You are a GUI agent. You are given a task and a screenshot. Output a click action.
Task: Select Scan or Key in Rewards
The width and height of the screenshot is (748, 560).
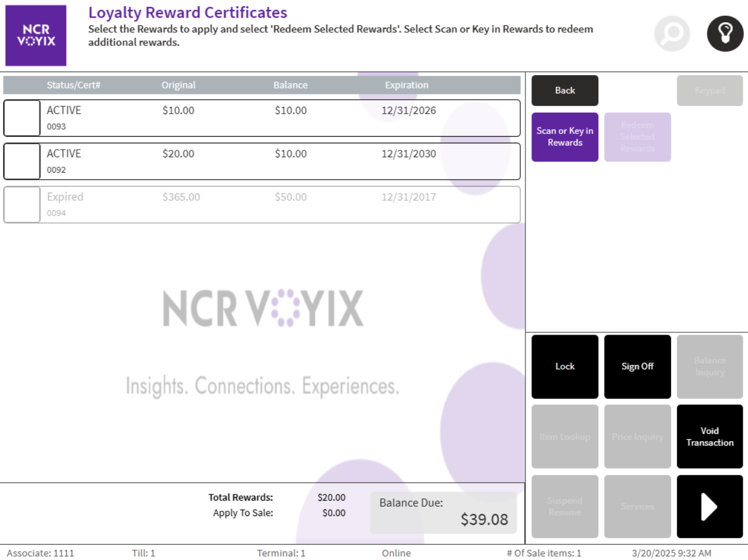click(x=565, y=137)
